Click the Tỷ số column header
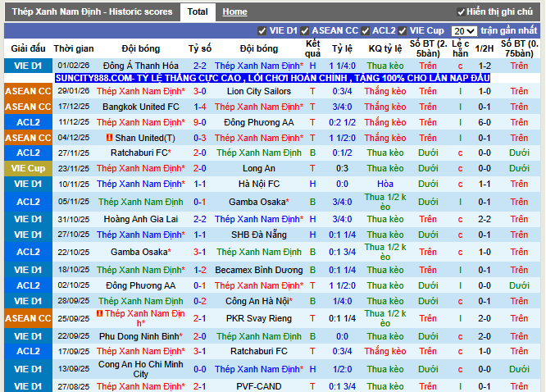Screen dimensions: 546x392 coord(199,48)
